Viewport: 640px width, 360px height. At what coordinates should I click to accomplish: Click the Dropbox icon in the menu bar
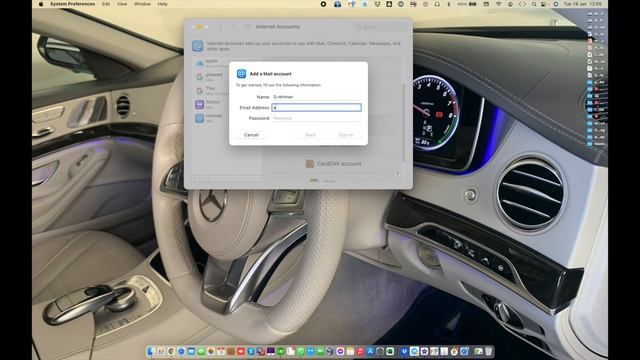pyautogui.click(x=377, y=4)
